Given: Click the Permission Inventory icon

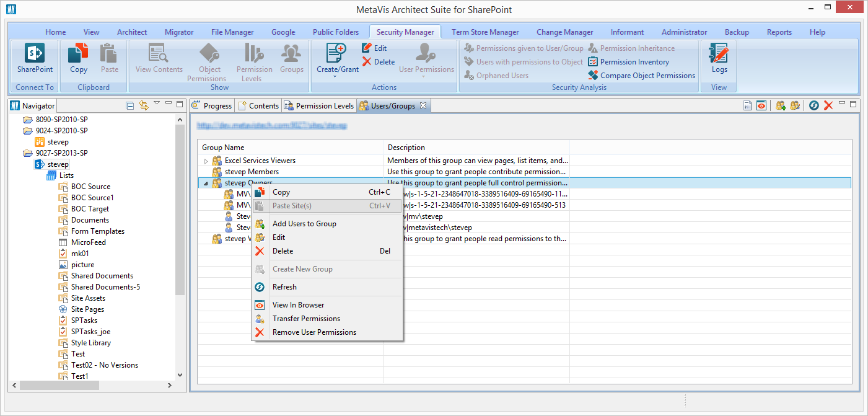Looking at the screenshot, I should (x=593, y=62).
